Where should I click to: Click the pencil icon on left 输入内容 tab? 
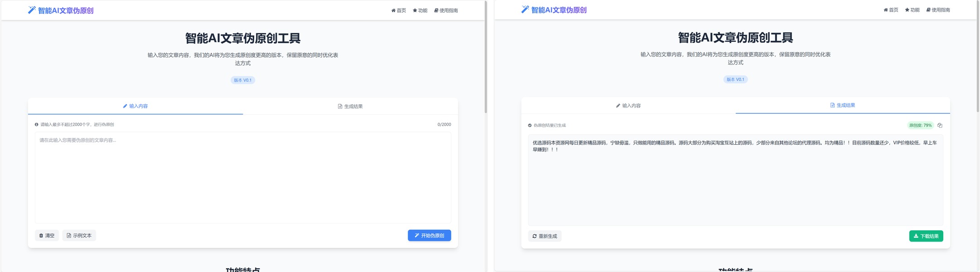tap(125, 106)
